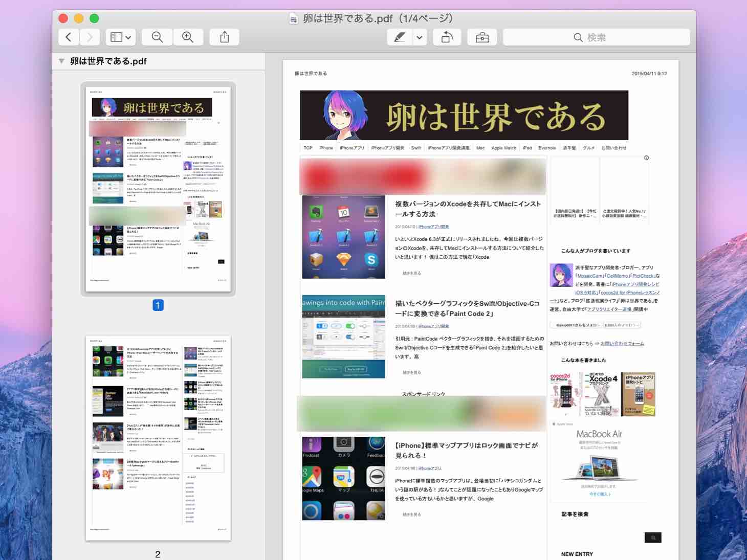Click the NEW ENTRY heading

click(x=577, y=554)
